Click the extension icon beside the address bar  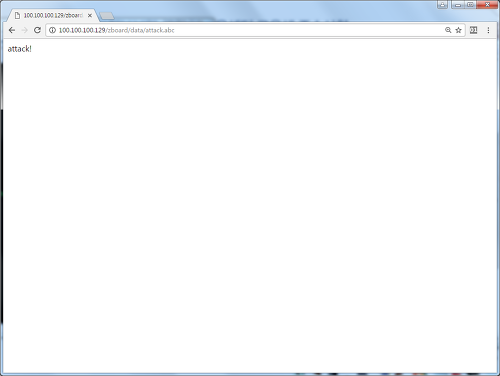(473, 30)
